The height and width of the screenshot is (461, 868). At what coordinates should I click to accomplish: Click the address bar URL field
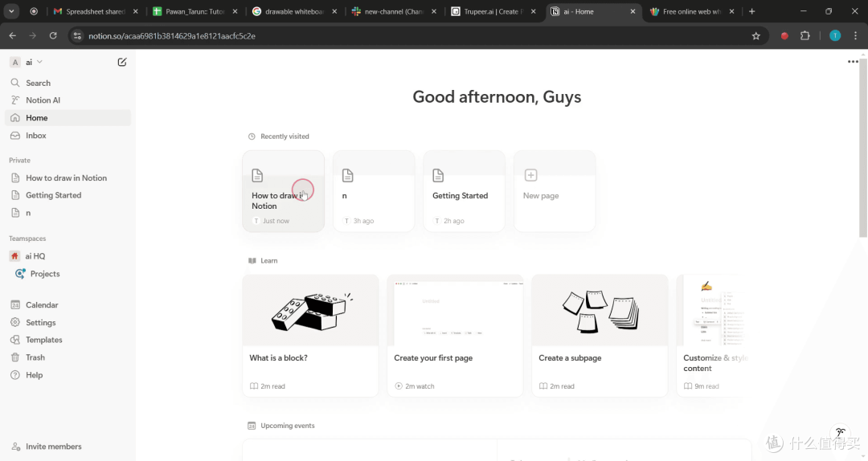(x=418, y=36)
